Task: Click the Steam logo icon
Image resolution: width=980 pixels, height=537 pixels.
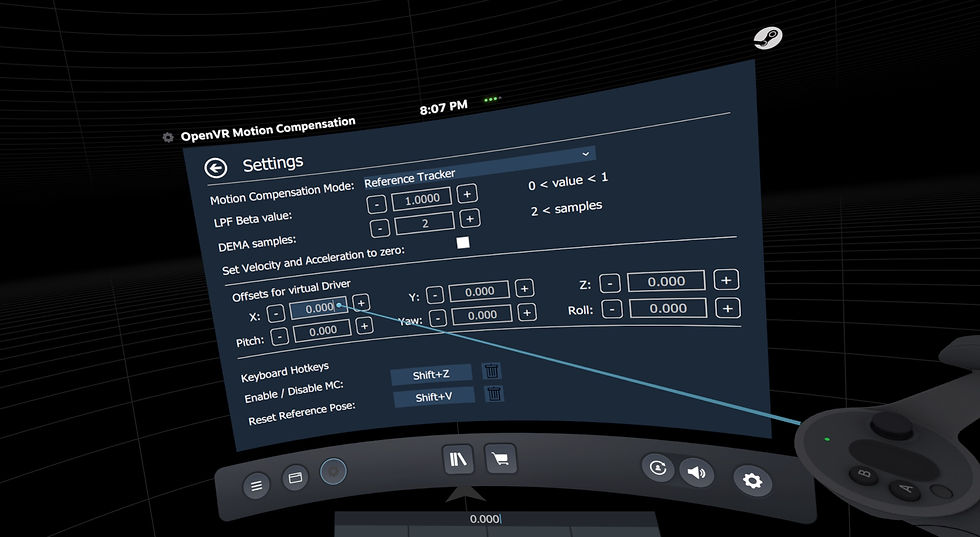Action: [768, 38]
